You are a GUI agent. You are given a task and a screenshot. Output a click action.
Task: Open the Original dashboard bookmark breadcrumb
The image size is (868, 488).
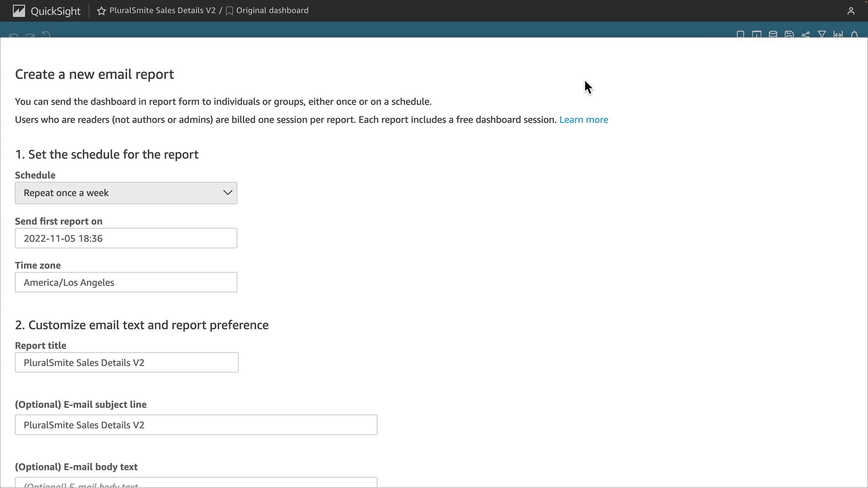click(x=271, y=10)
